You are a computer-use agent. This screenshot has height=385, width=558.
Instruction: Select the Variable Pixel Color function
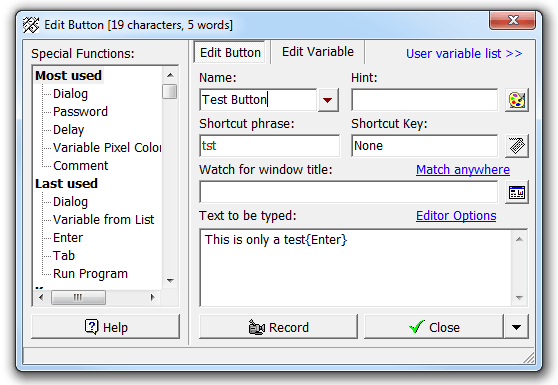pos(107,148)
